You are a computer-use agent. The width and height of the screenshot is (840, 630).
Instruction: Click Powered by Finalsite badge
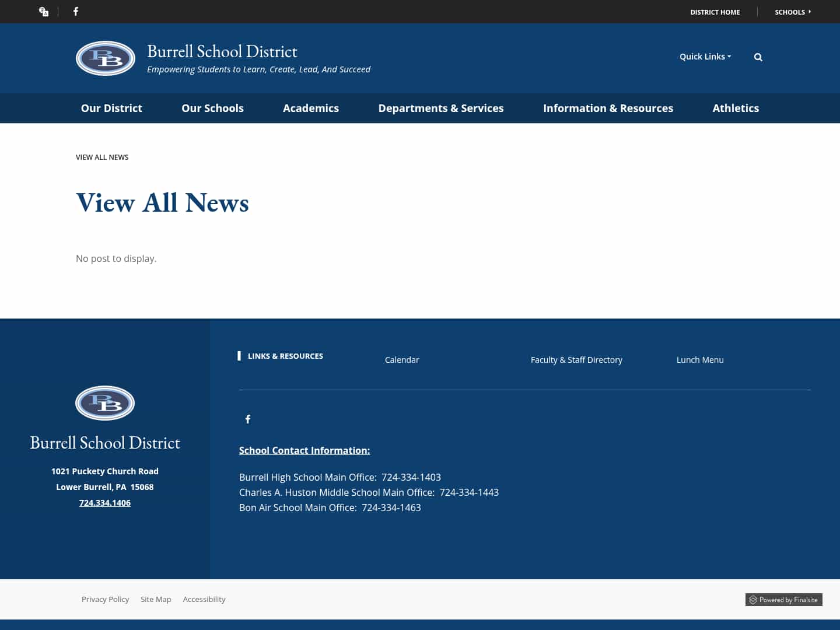tap(784, 600)
